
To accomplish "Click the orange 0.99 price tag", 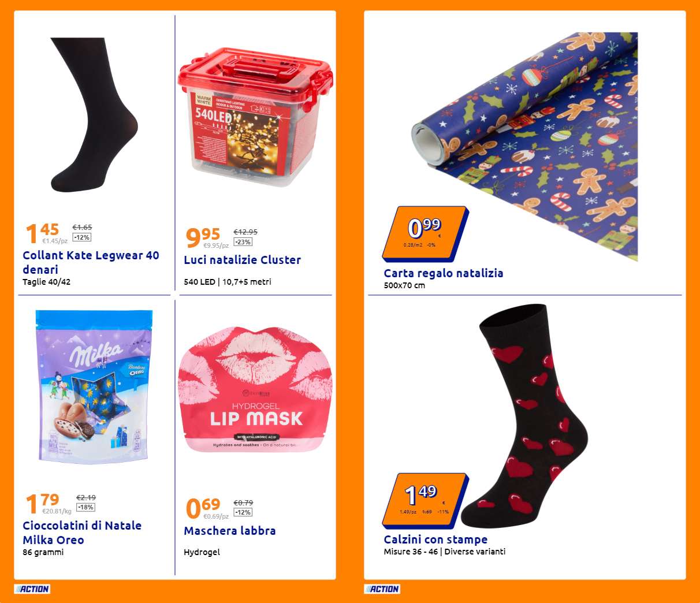I will [425, 233].
